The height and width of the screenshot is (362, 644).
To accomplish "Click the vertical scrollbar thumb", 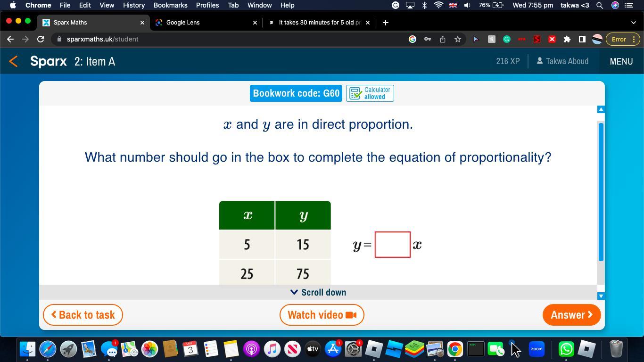I will click(x=601, y=191).
